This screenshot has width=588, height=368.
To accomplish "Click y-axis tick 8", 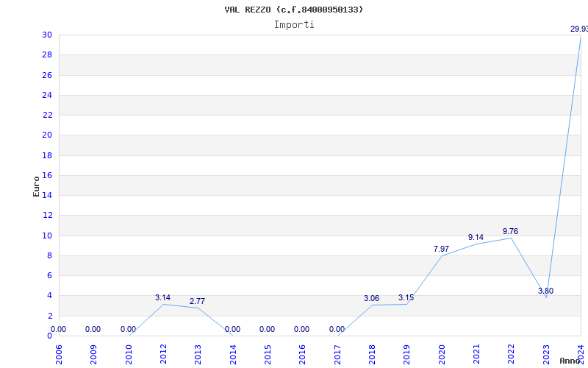I will click(50, 255).
